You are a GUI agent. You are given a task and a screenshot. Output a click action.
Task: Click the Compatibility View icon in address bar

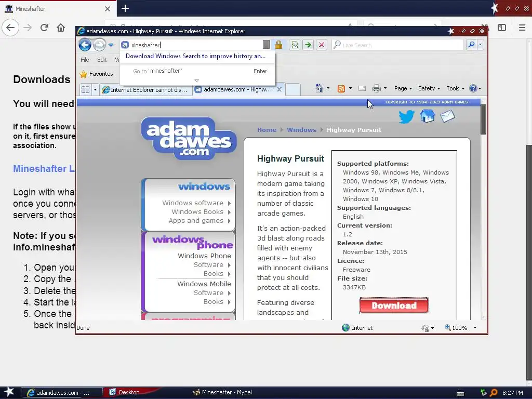point(267,45)
